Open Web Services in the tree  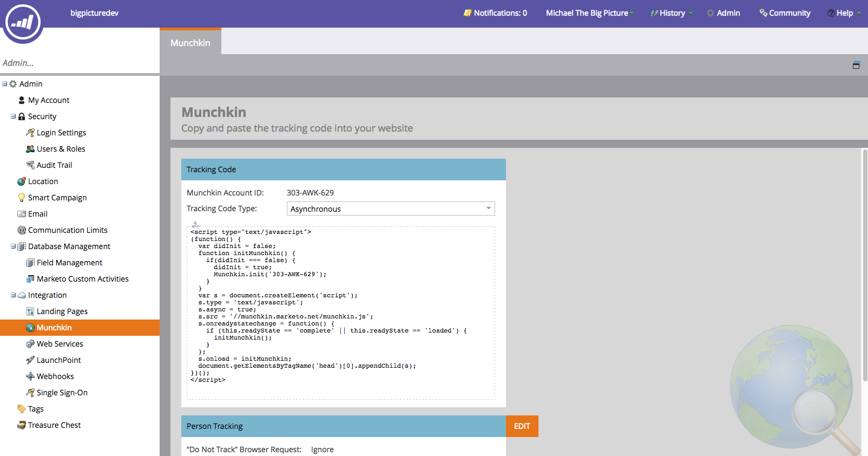60,344
